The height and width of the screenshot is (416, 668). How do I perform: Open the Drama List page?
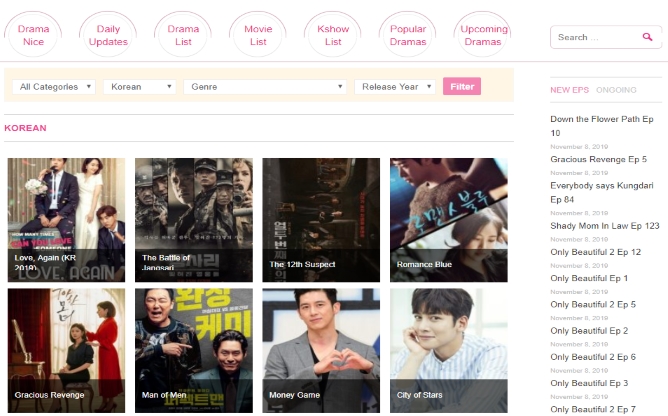point(183,35)
